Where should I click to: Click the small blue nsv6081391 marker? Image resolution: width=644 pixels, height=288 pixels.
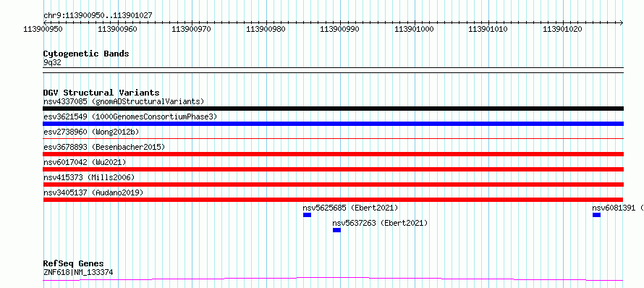597,215
